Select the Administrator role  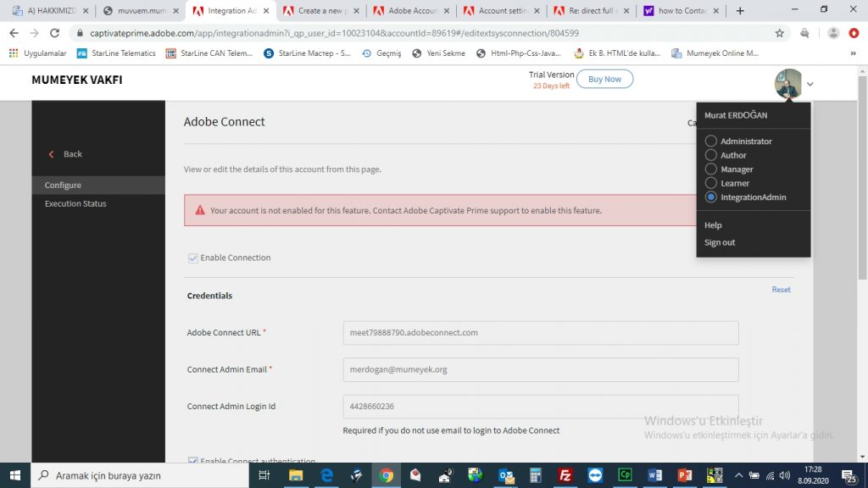pos(710,141)
